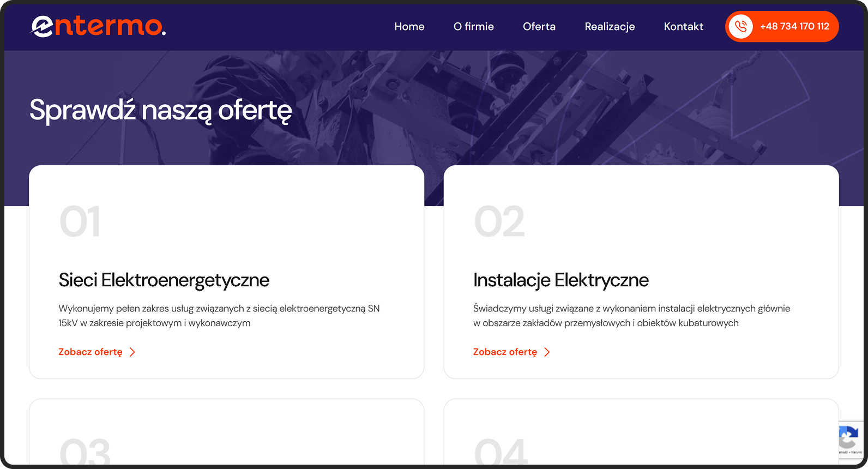Viewport: 868px width, 469px height.
Task: Click the Sprawdź naszą ofertę headline
Action: (x=161, y=111)
